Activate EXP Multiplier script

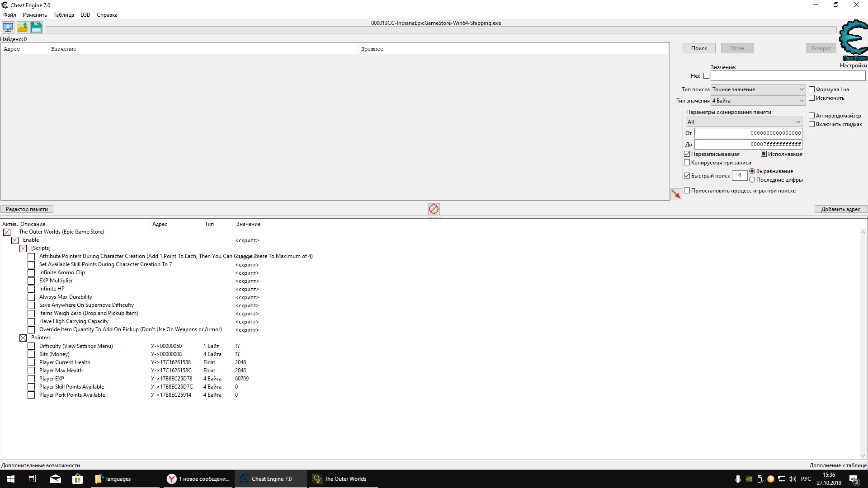pos(31,281)
